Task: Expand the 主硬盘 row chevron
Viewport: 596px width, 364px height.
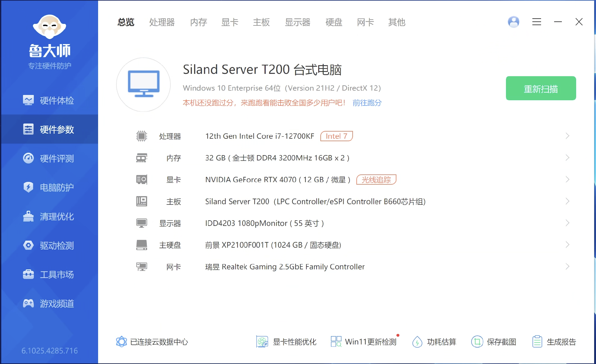Action: click(x=567, y=245)
